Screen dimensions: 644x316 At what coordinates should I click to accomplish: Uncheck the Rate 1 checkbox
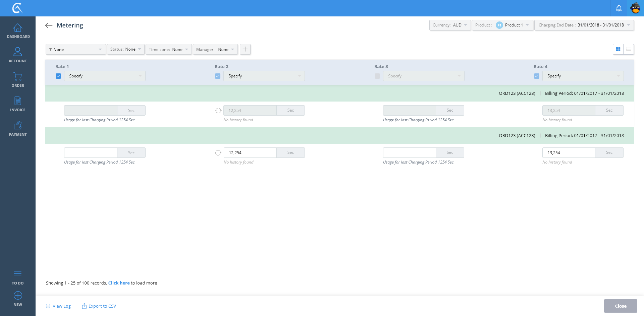[x=58, y=76]
